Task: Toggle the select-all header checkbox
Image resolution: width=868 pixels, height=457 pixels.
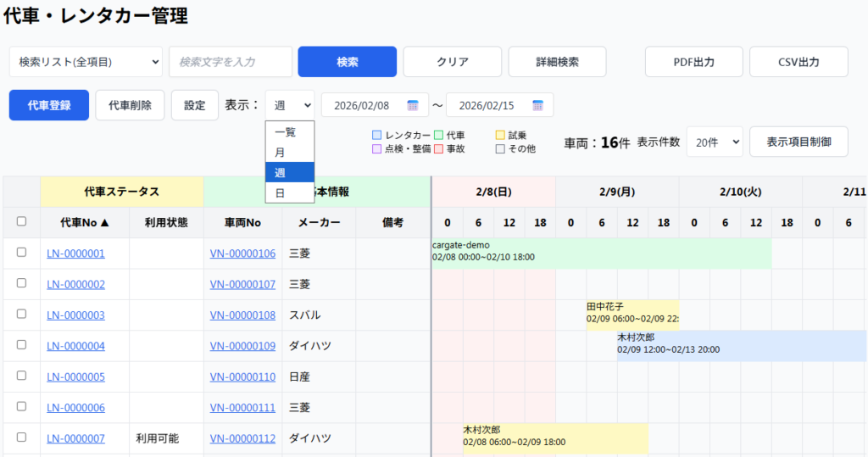Action: click(x=22, y=222)
